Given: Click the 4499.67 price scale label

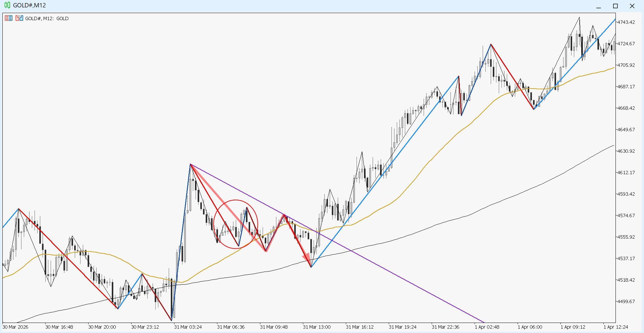Looking at the screenshot, I should 626,301.
